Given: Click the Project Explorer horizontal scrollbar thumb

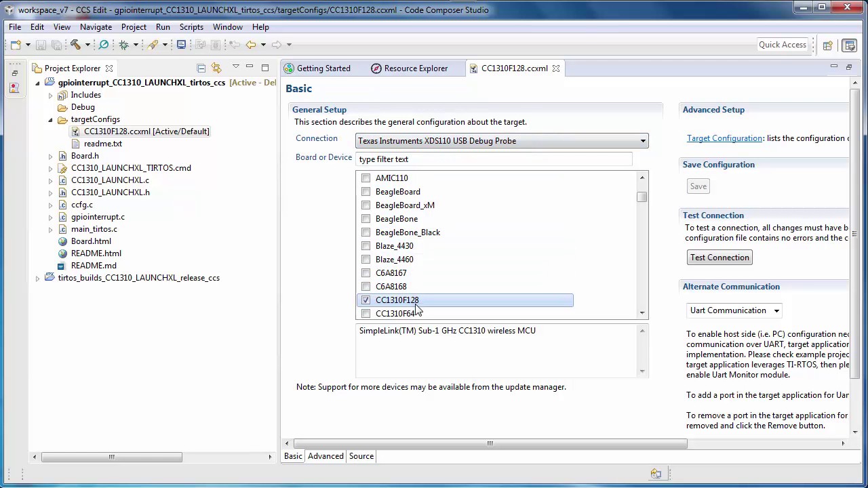Looking at the screenshot, I should pos(112,457).
